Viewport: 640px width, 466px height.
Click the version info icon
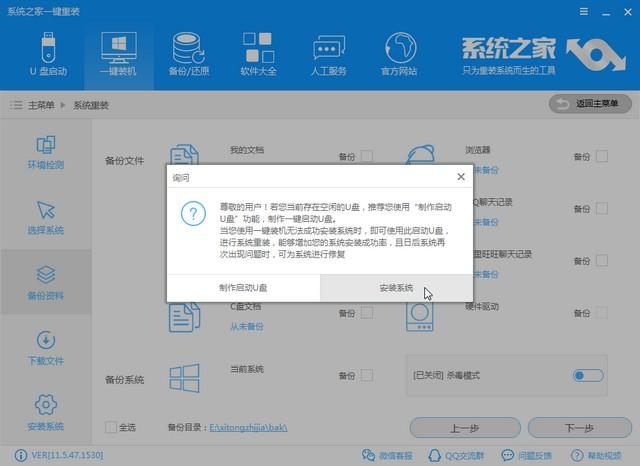(x=20, y=455)
